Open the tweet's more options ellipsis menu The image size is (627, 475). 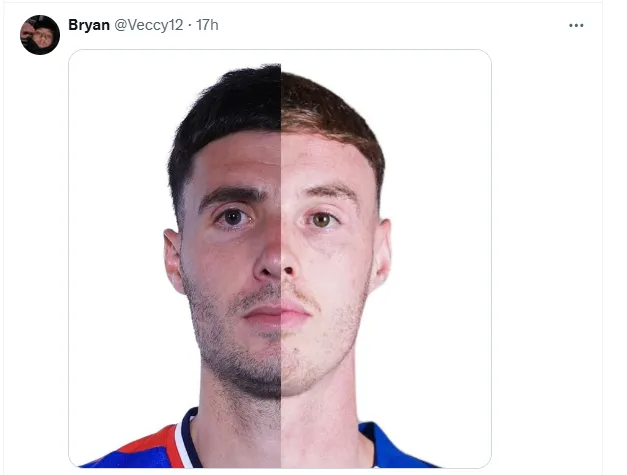click(576, 25)
